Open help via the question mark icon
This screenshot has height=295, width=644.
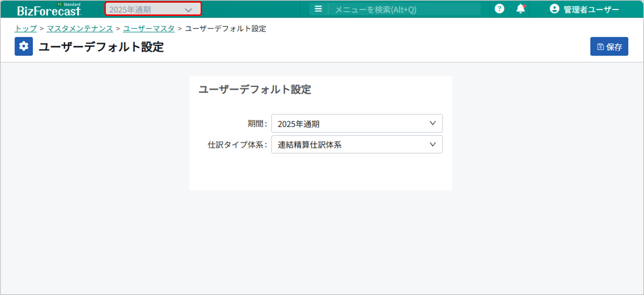pos(499,9)
